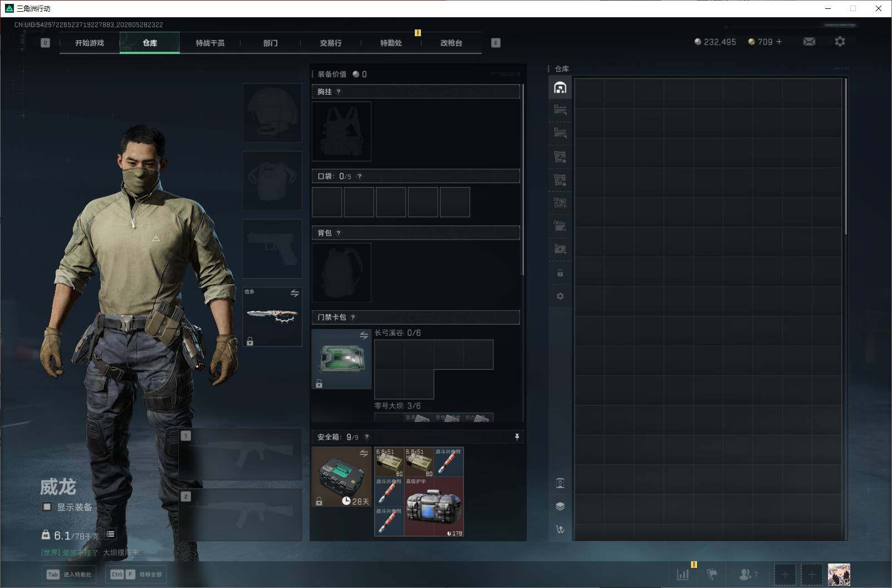Select the 高级护甲 repair kit item
This screenshot has height=588, width=892.
pos(434,507)
